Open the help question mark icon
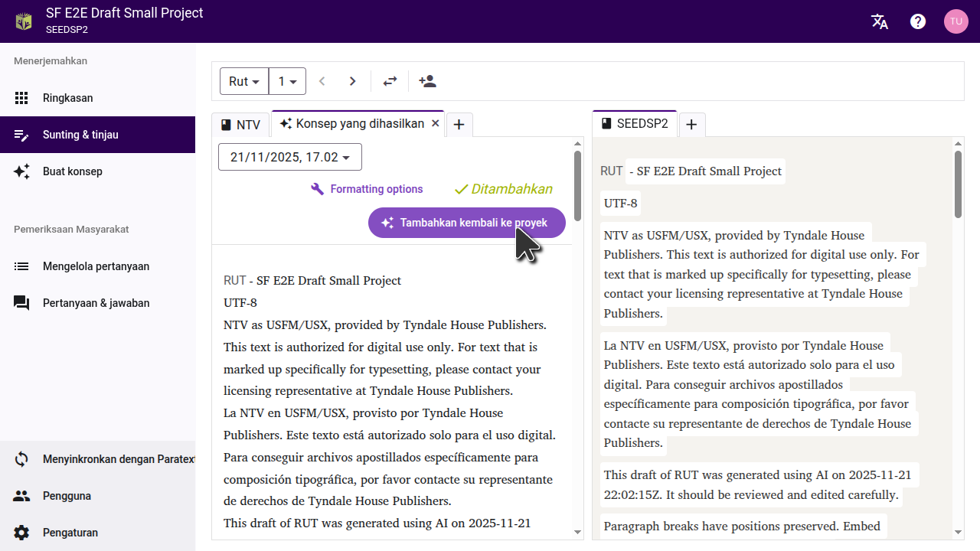Viewport: 980px width, 551px height. tap(918, 21)
